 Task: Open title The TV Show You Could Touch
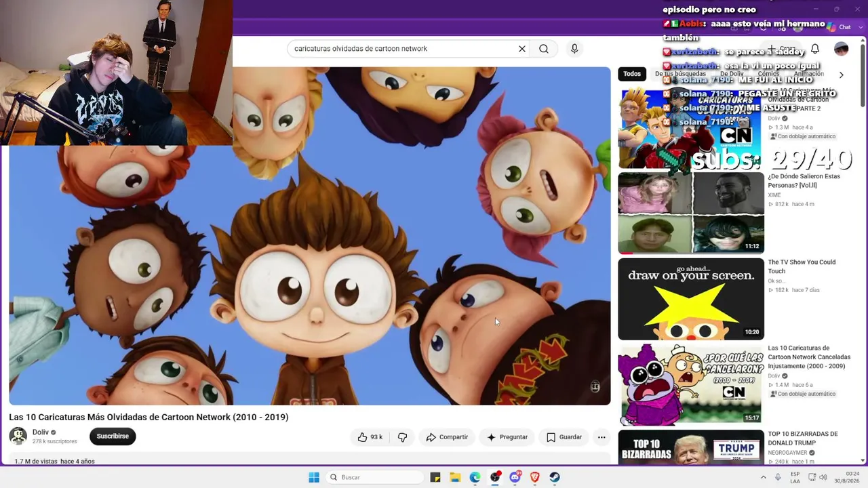coord(802,266)
